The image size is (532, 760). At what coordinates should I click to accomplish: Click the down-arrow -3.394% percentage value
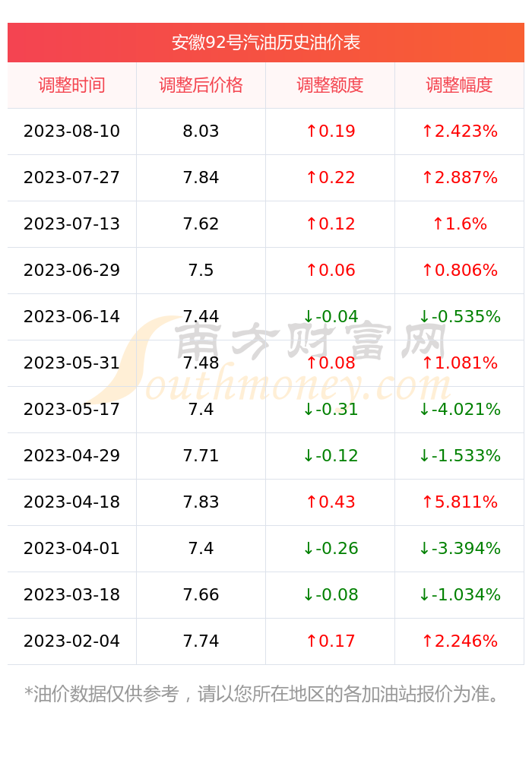click(x=459, y=549)
